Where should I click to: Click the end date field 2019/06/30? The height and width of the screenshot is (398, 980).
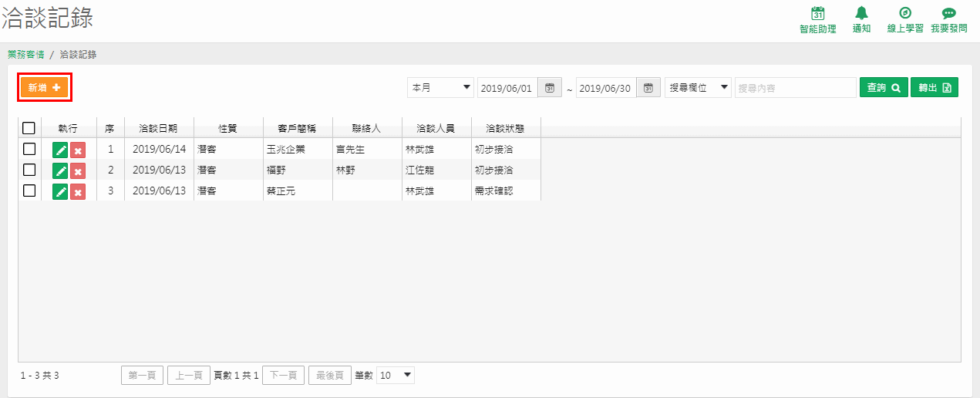[607, 88]
